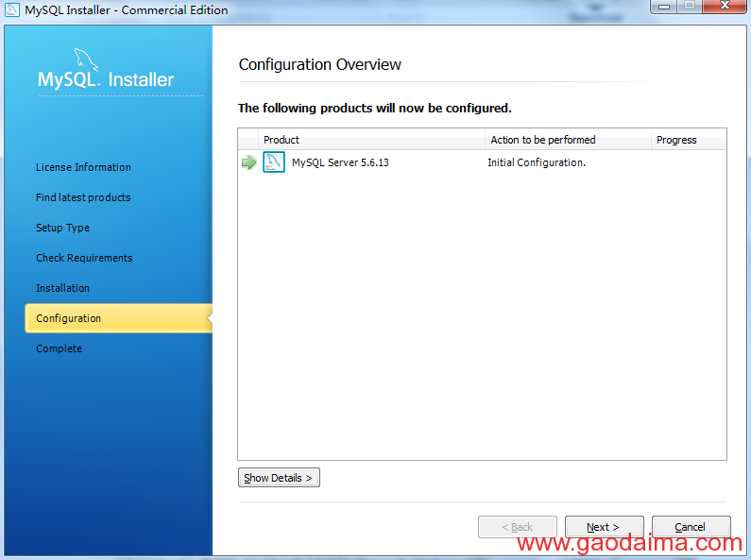The height and width of the screenshot is (560, 751).
Task: Click the disabled Back button
Action: point(518,527)
